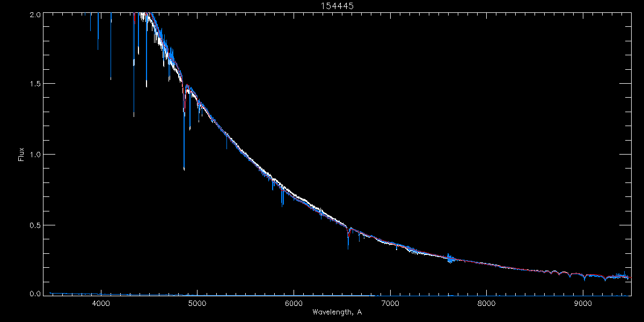Screen dimensions: 644x322
Task: Click the 0.5 flux tick label
Action: point(34,225)
